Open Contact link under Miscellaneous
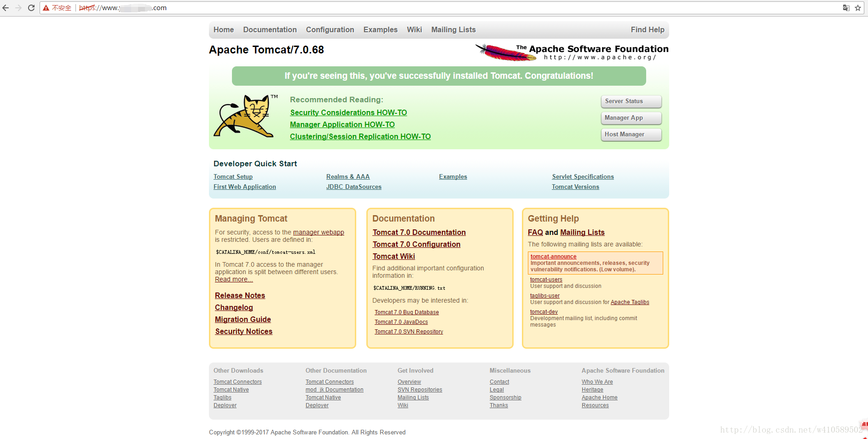This screenshot has width=868, height=439. click(x=499, y=382)
